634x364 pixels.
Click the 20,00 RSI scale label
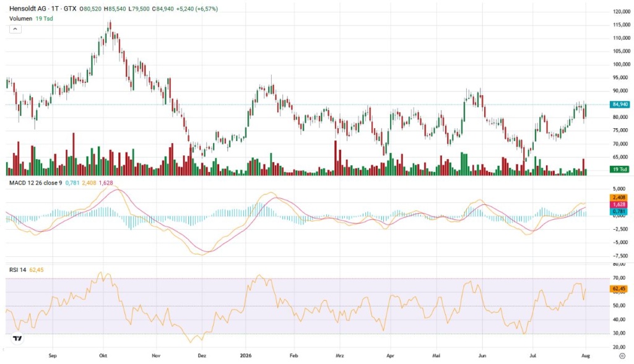(x=619, y=347)
